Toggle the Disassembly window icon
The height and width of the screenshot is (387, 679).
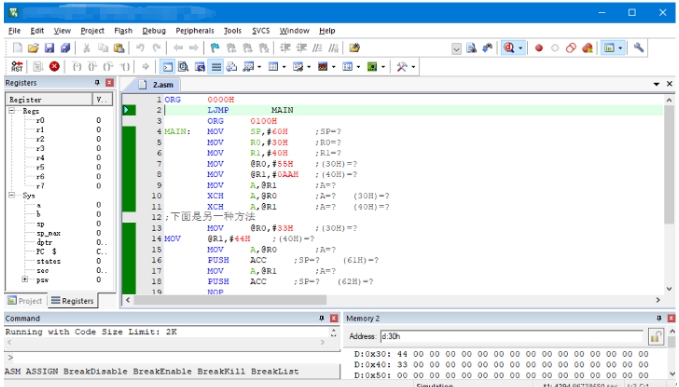(183, 67)
